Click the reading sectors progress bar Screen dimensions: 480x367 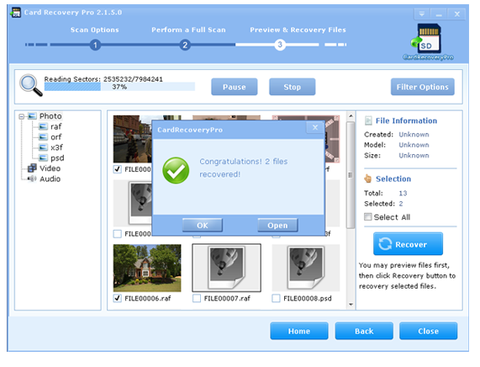click(x=119, y=87)
